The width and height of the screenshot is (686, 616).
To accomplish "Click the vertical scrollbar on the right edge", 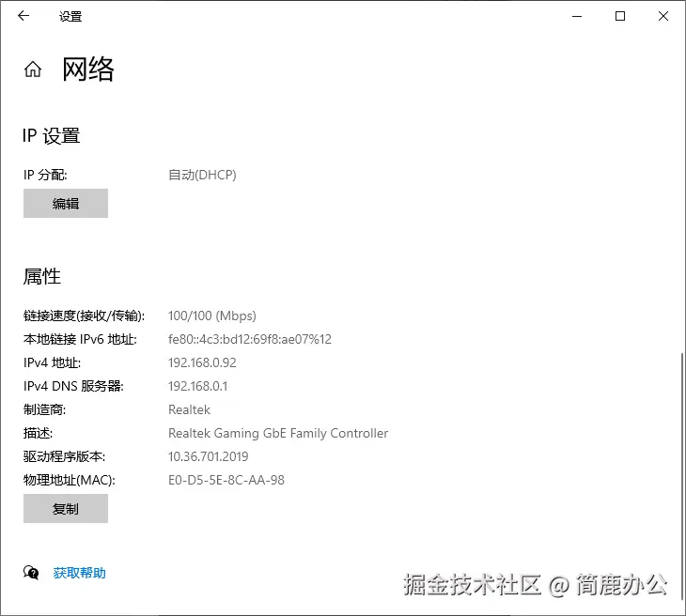I will [x=682, y=476].
